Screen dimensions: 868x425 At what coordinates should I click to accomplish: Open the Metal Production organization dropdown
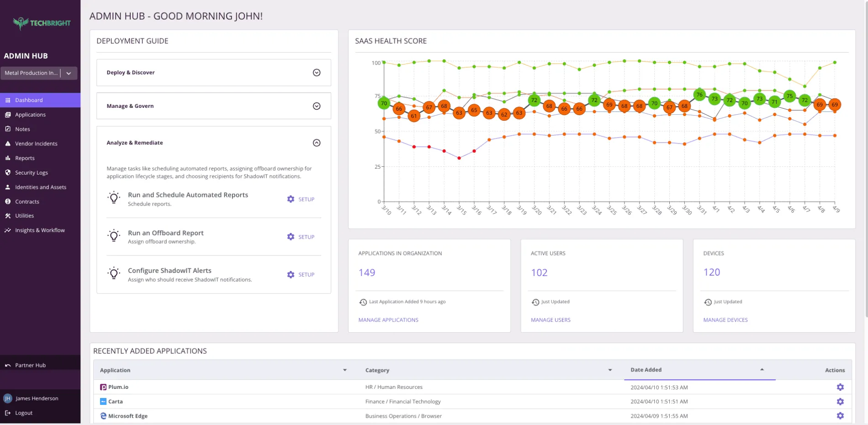click(x=69, y=73)
